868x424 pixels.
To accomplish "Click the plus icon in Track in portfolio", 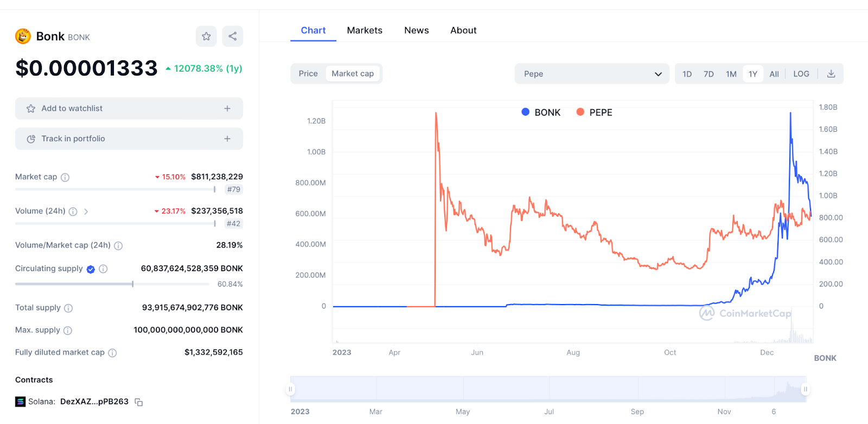I will [227, 139].
